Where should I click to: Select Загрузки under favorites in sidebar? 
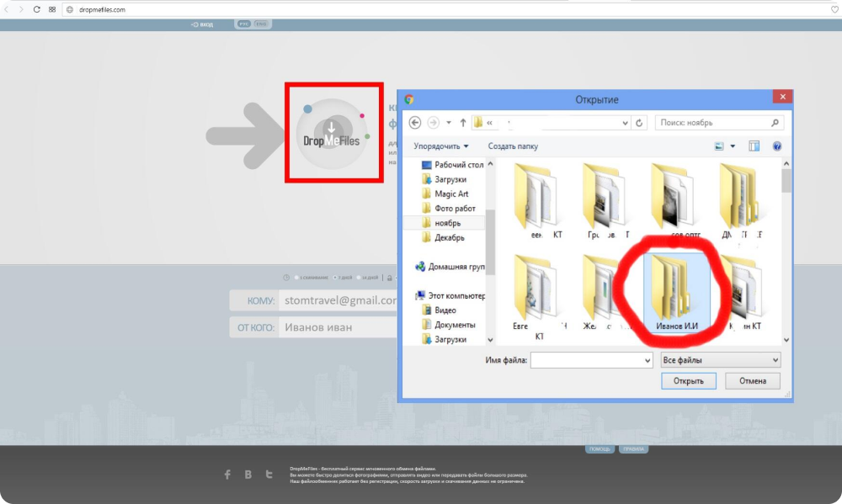(444, 179)
